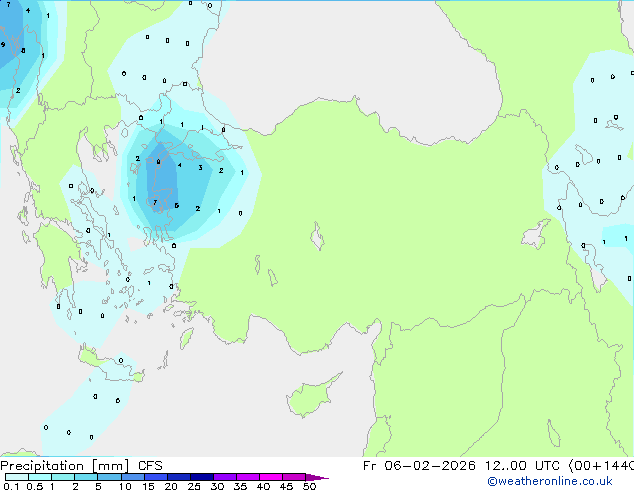Click the '0.5' legend scale label
Image resolution: width=634 pixels, height=490 pixels.
(x=35, y=486)
